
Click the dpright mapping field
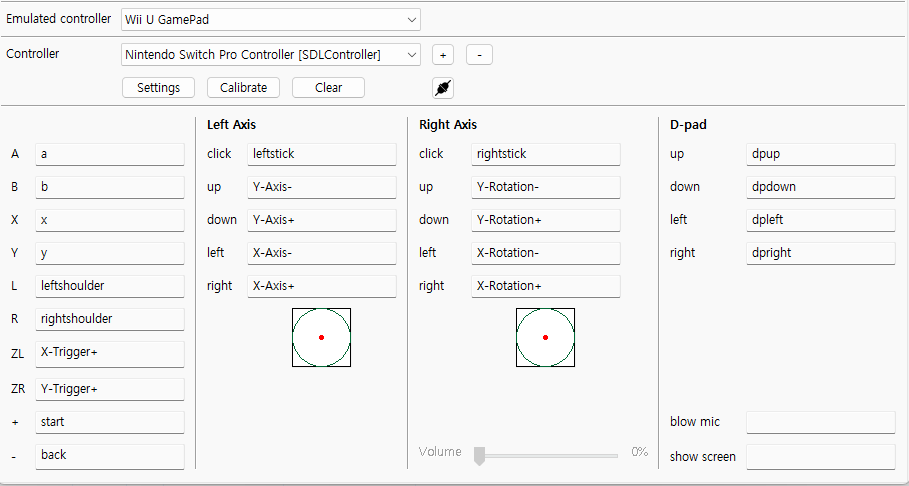point(820,253)
